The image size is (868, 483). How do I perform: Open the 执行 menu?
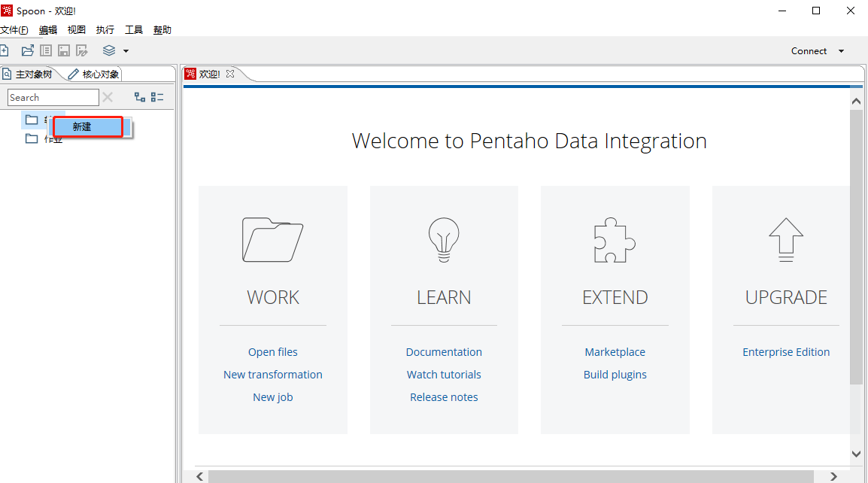[105, 30]
